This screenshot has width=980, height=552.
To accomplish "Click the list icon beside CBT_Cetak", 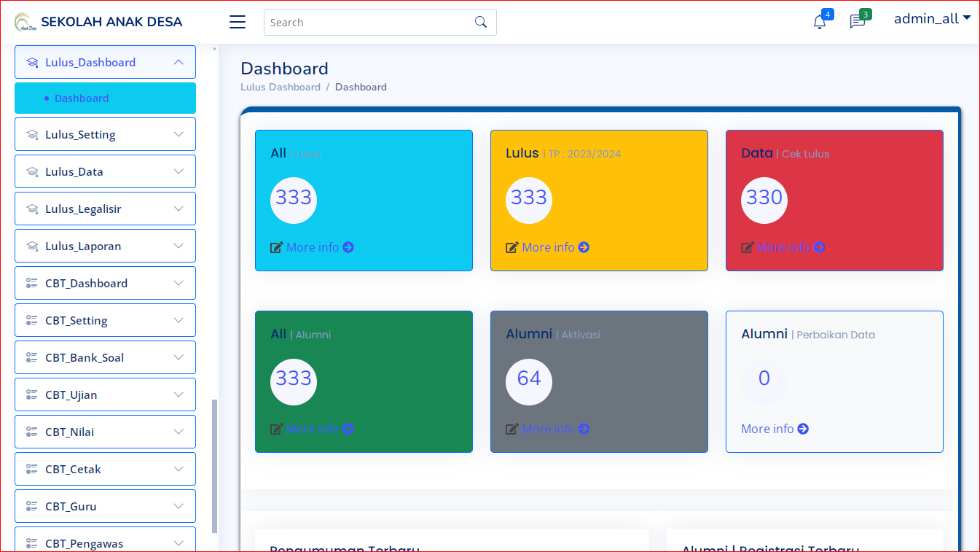I will coord(32,469).
